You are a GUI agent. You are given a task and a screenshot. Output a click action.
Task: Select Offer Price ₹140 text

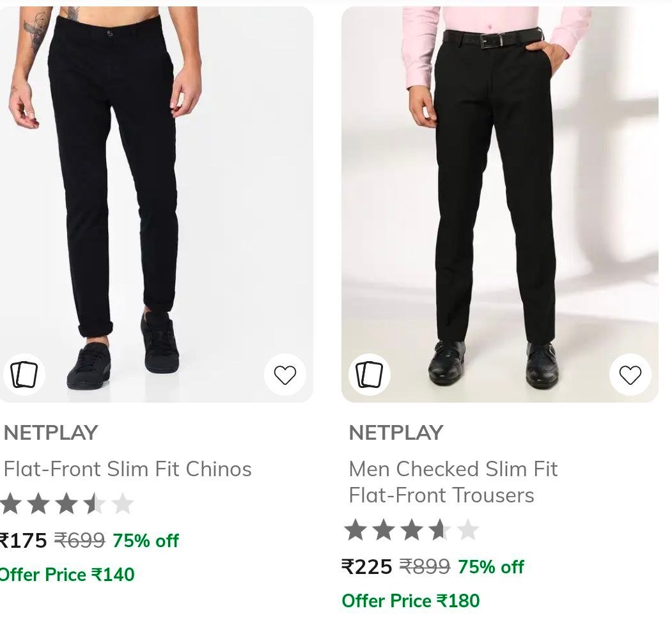coord(67,575)
